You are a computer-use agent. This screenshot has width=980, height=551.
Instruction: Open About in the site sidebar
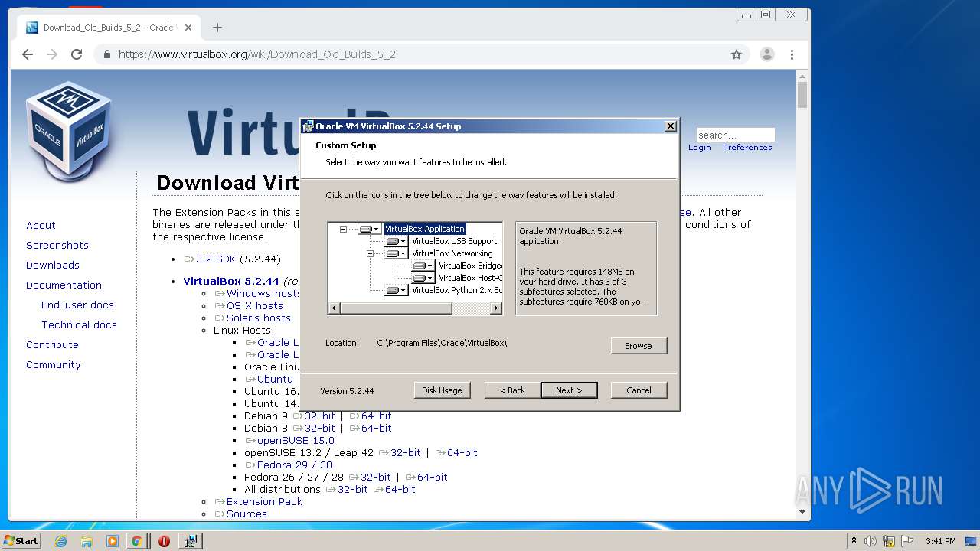[x=41, y=225]
